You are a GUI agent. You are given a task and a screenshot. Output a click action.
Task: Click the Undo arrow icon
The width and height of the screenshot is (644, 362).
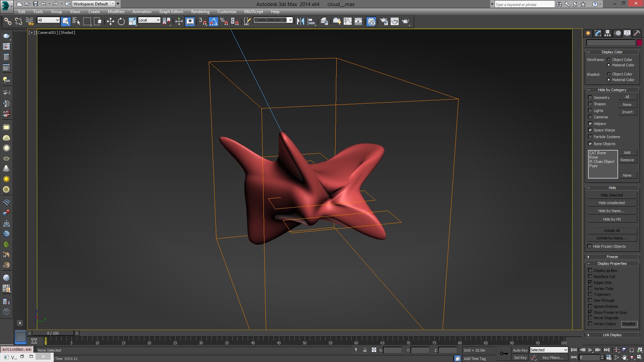(x=43, y=4)
